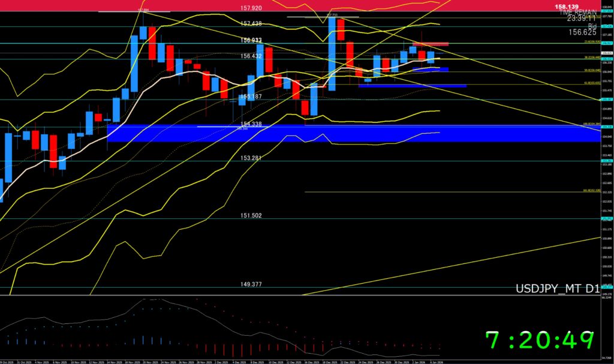The height and width of the screenshot is (364, 614).
Task: Select the 161.8 Fibonacci extension label
Action: 591,191
